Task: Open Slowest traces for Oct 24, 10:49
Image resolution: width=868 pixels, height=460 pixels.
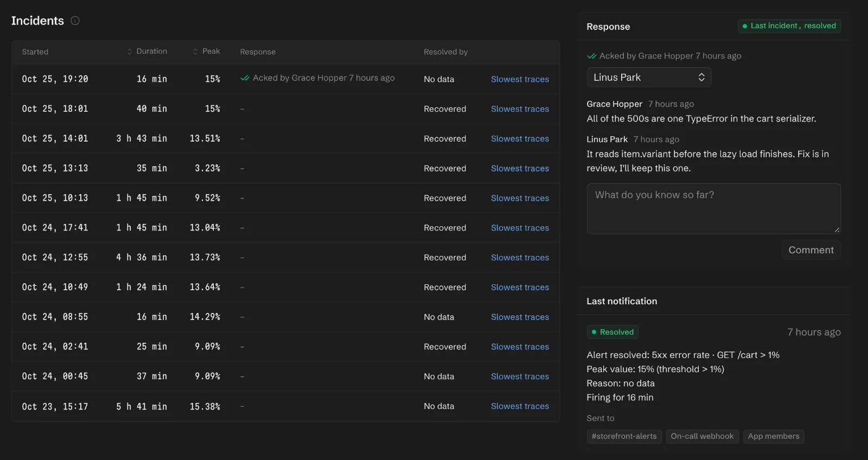Action: (x=520, y=287)
